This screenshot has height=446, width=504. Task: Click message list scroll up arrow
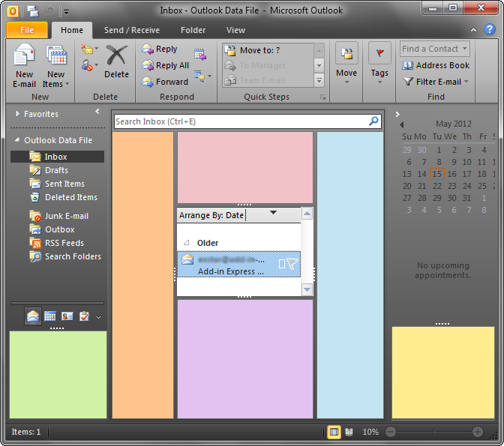pyautogui.click(x=307, y=214)
